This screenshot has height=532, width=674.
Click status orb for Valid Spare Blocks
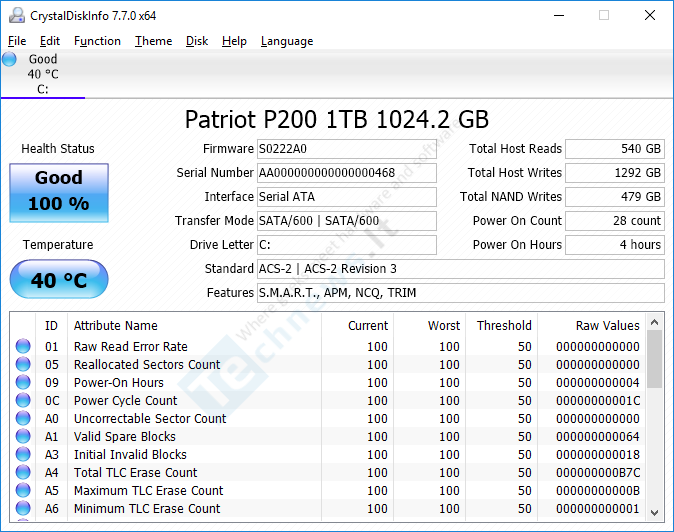pyautogui.click(x=23, y=436)
